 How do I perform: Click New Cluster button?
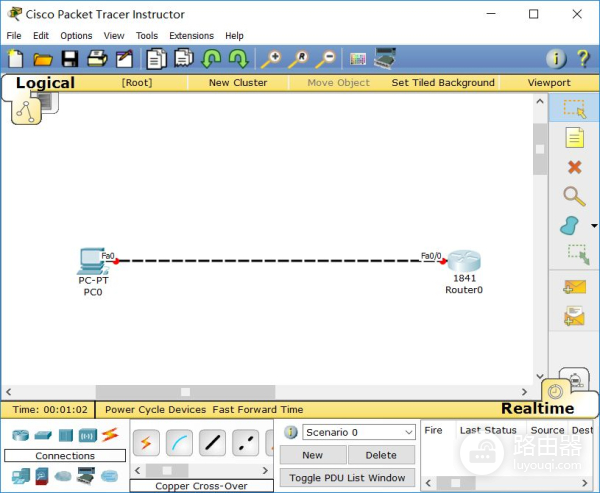(x=238, y=83)
